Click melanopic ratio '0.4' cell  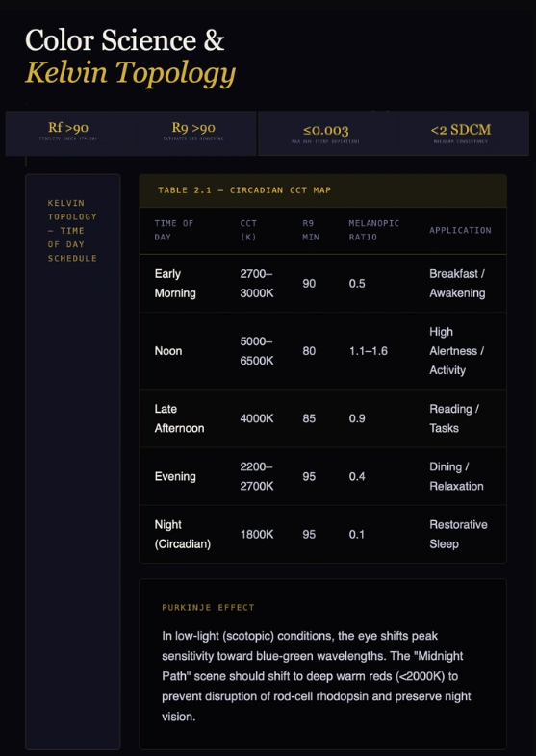point(357,476)
